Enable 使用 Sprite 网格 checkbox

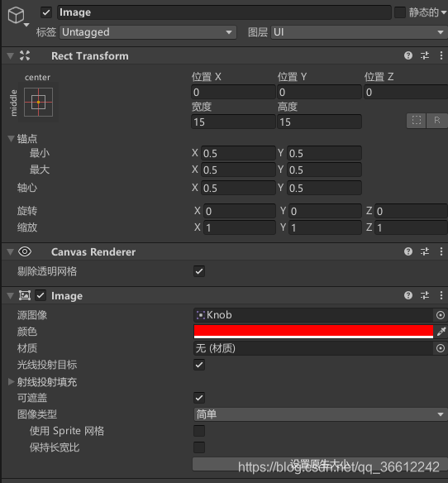[x=199, y=431]
